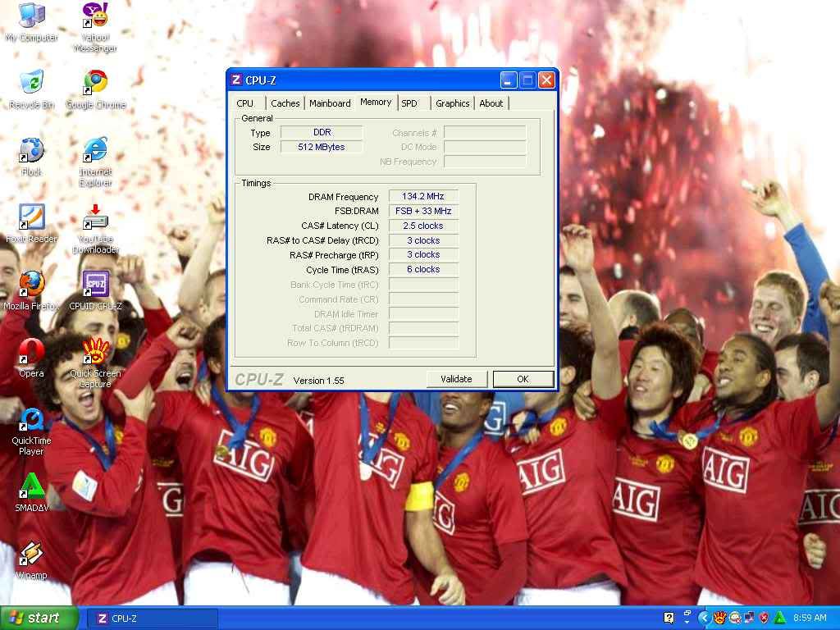Open the Mainboard tab
This screenshot has height=630, width=840.
click(330, 103)
